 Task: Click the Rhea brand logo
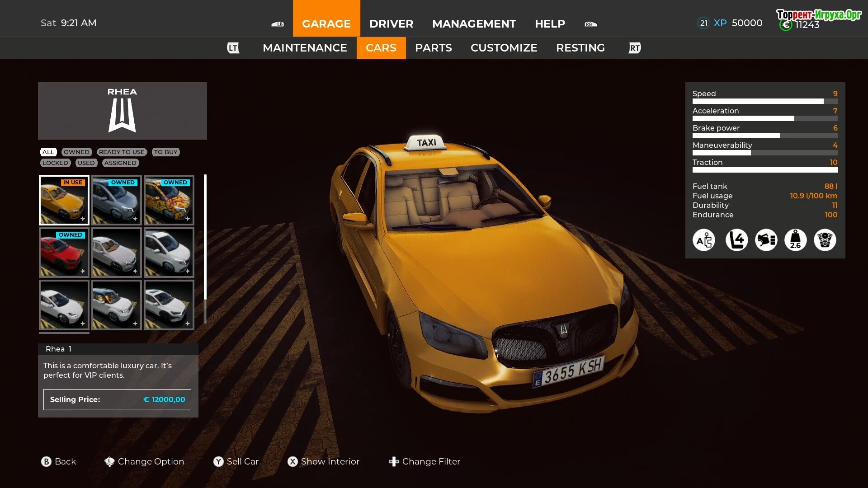(x=122, y=116)
